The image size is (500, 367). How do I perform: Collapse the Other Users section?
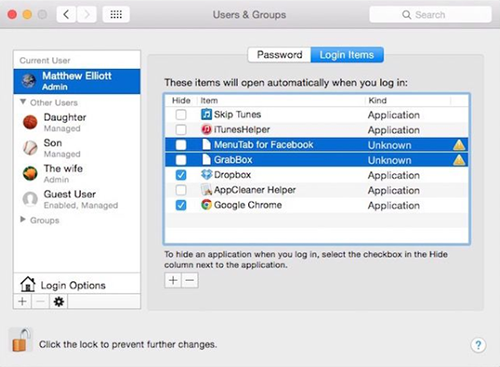point(23,102)
